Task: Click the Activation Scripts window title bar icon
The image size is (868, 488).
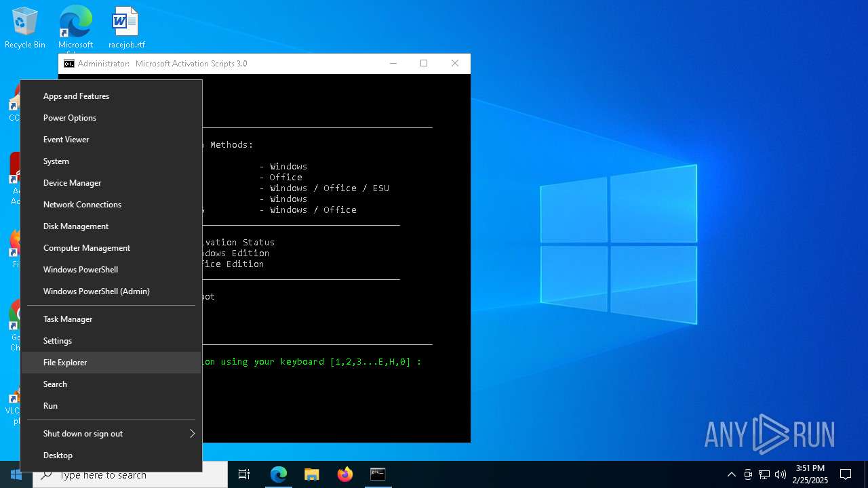Action: [x=69, y=64]
